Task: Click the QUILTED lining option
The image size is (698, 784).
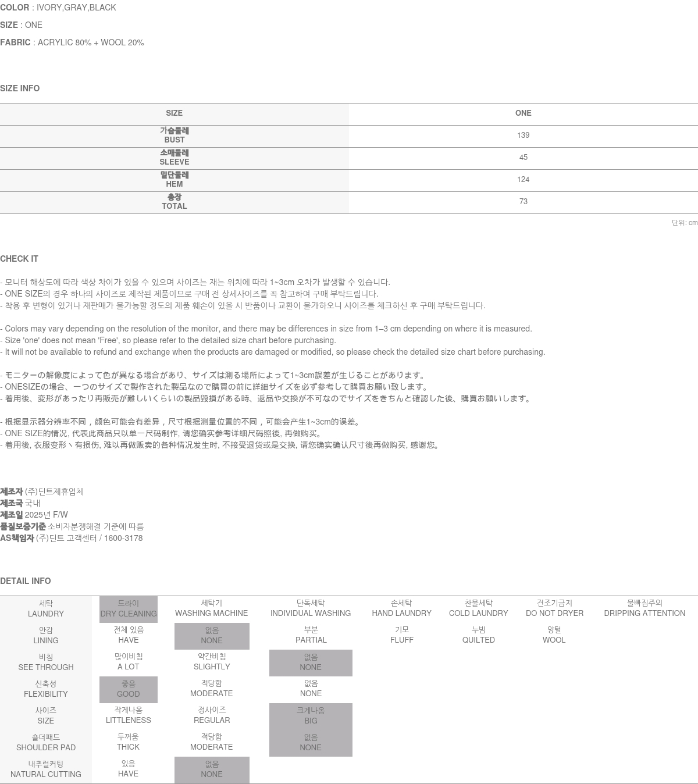Action: (x=478, y=635)
